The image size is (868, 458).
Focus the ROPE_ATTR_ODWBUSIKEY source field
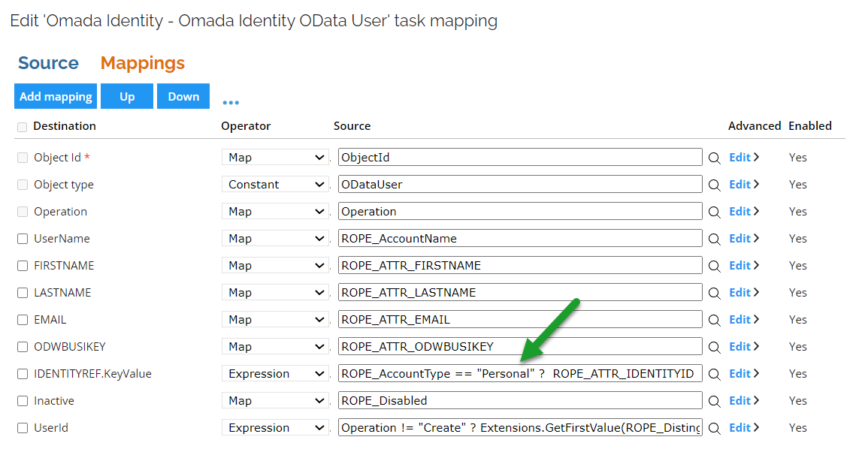click(x=520, y=346)
